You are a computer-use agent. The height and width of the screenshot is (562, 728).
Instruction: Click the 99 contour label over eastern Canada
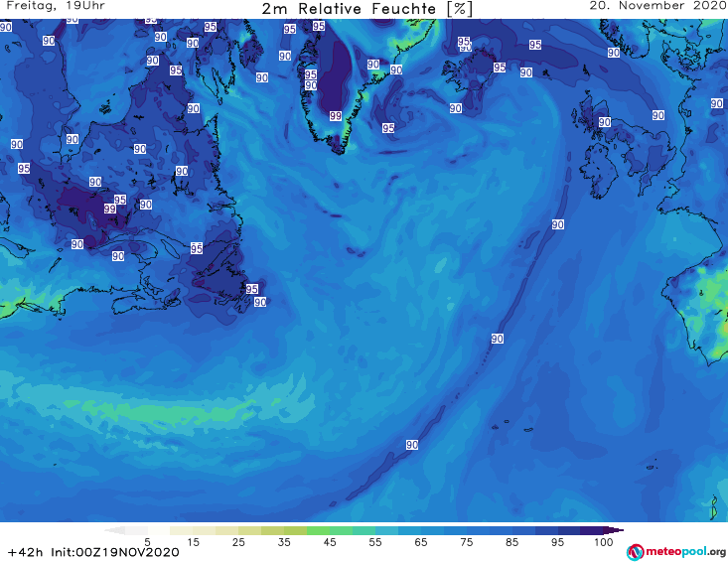click(109, 209)
